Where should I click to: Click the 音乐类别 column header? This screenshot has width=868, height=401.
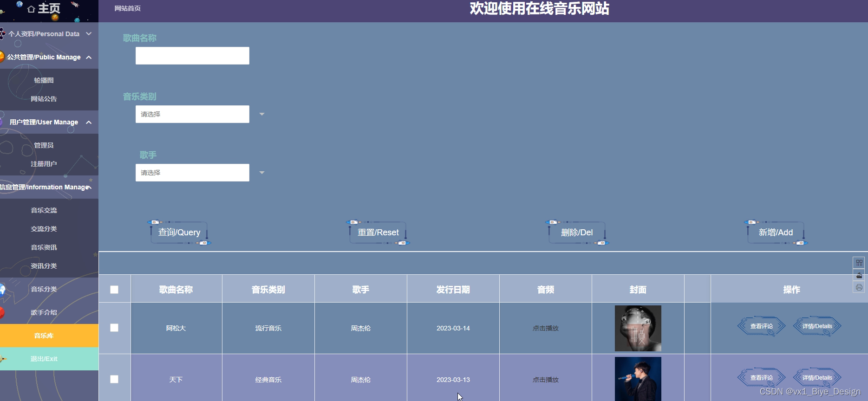[268, 290]
